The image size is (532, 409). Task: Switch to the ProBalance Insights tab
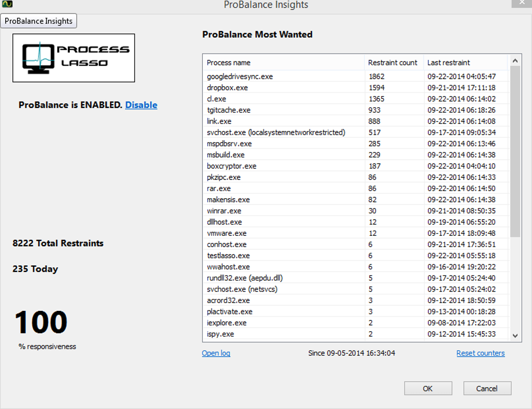point(39,21)
